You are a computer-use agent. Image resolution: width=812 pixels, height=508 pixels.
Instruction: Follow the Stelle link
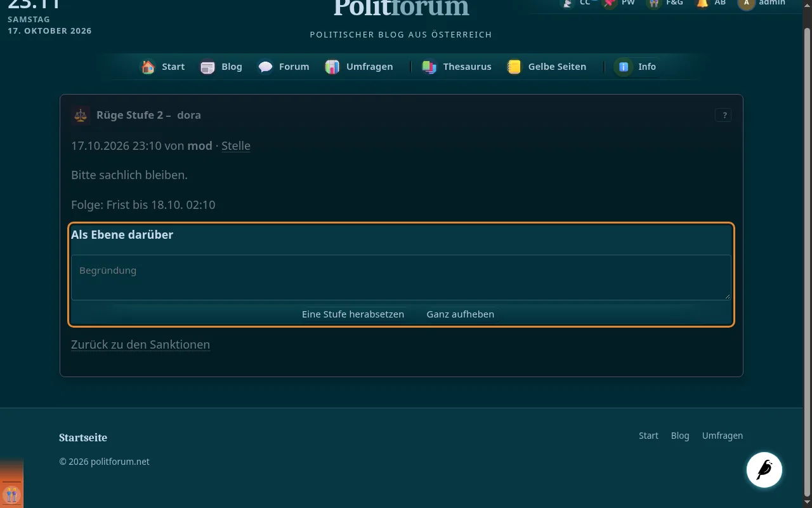pos(236,146)
